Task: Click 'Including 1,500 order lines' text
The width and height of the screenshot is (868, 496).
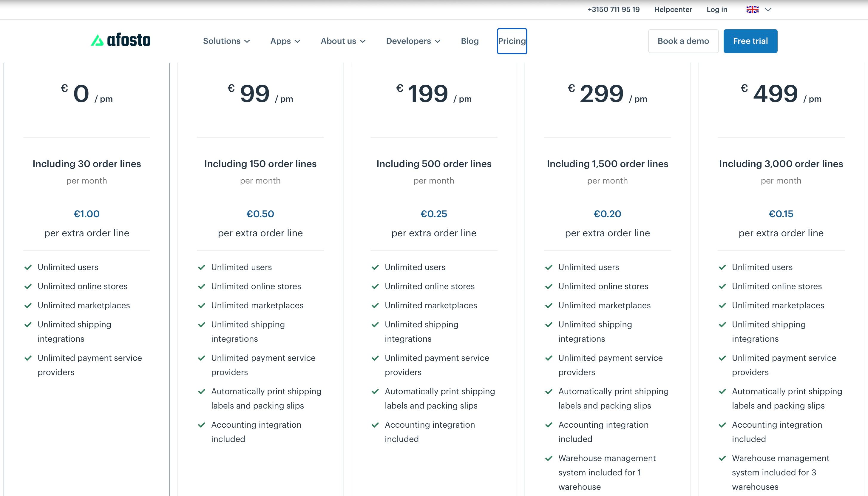Action: 608,164
